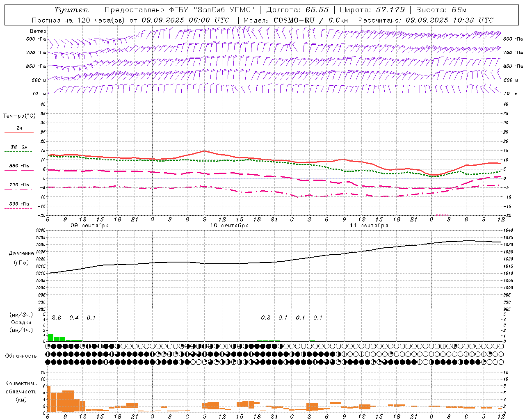
Task: Click the "(мм/3ч.)" units label
Action: pos(21,315)
